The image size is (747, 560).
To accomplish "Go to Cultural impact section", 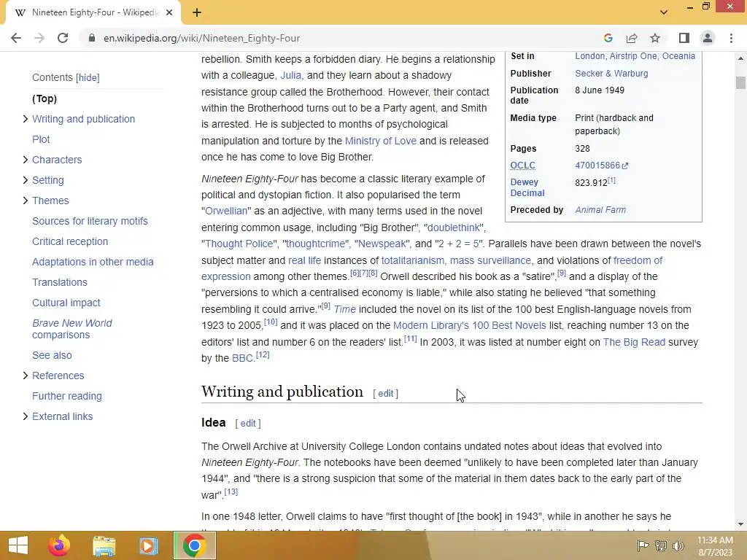I will (x=66, y=303).
